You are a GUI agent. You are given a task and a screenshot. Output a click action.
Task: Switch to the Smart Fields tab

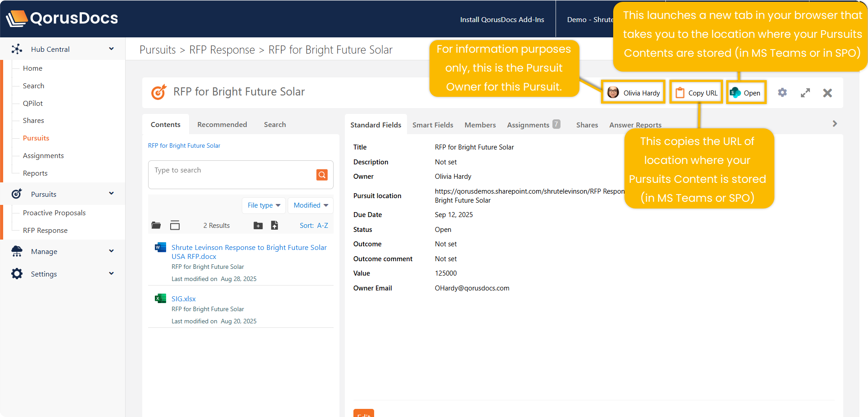pyautogui.click(x=433, y=125)
